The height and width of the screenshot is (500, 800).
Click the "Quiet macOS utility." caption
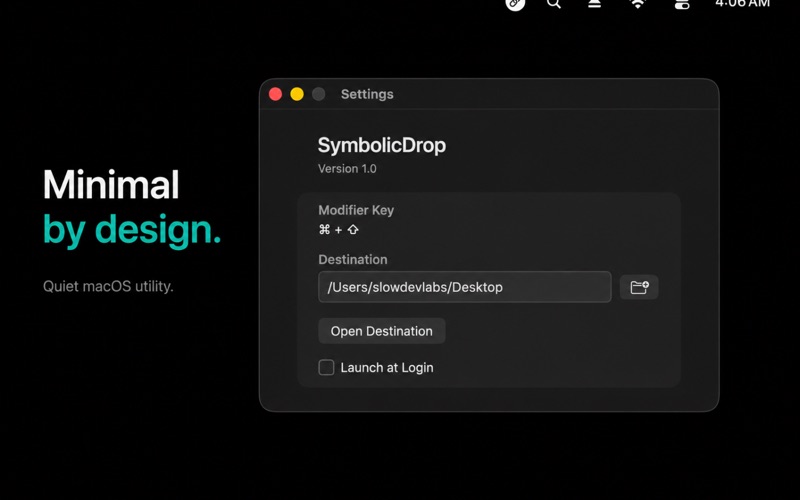pyautogui.click(x=108, y=286)
